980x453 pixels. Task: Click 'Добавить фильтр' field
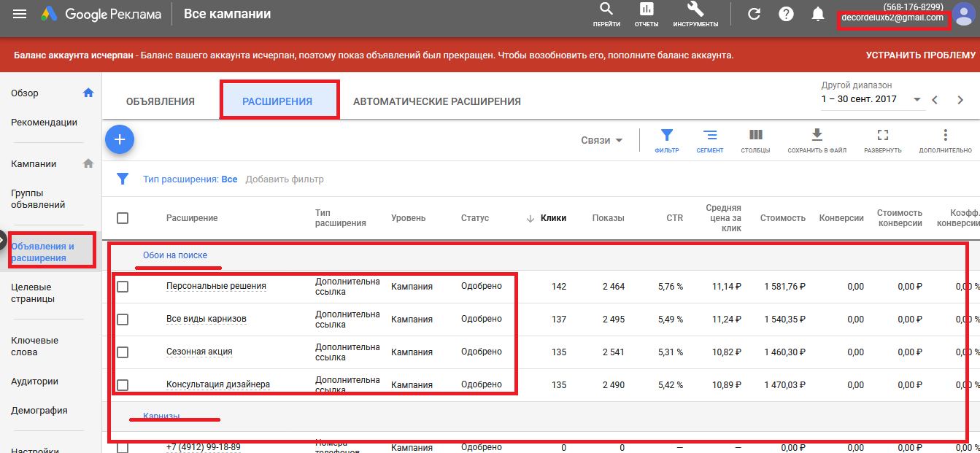(285, 179)
